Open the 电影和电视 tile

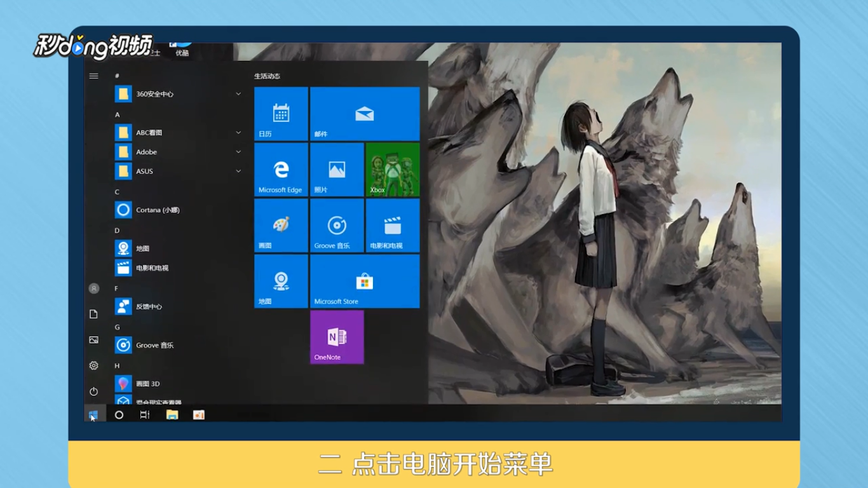pyautogui.click(x=393, y=226)
